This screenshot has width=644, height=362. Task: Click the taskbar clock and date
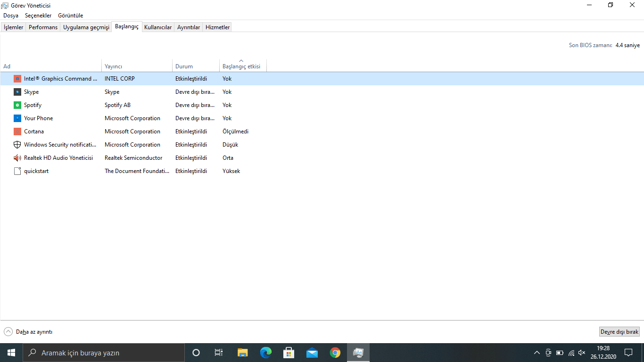(x=603, y=353)
